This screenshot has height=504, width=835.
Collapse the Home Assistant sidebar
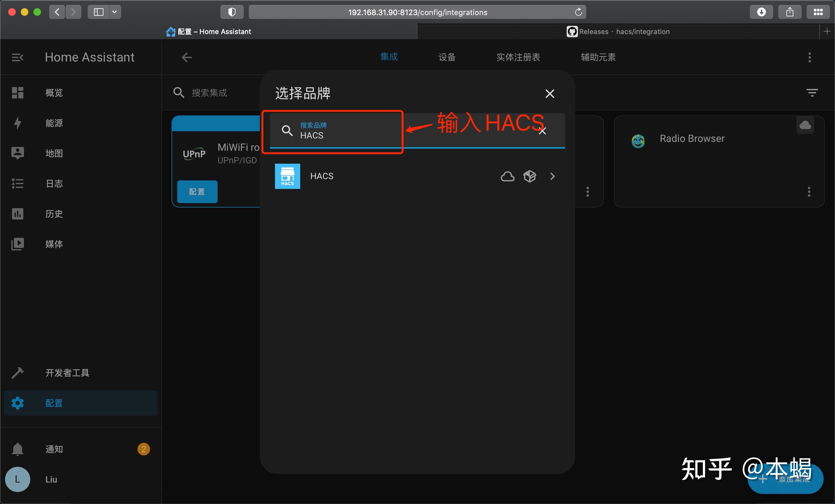(x=17, y=57)
